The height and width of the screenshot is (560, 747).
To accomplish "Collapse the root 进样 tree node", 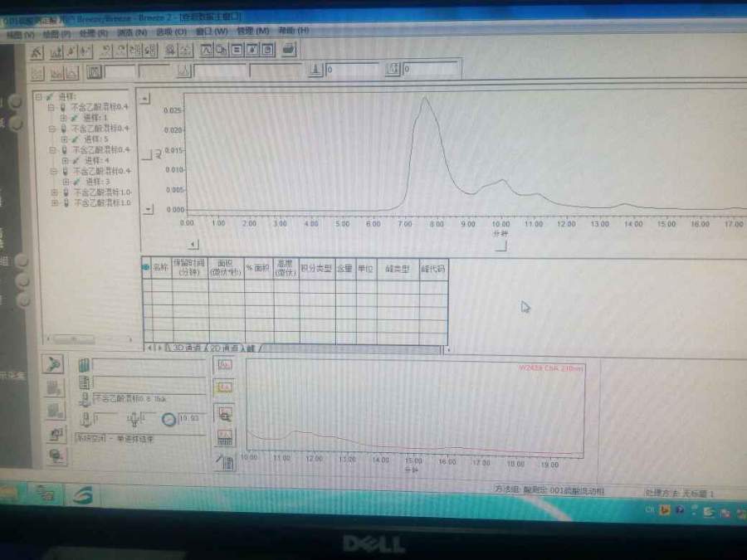I will (x=39, y=97).
